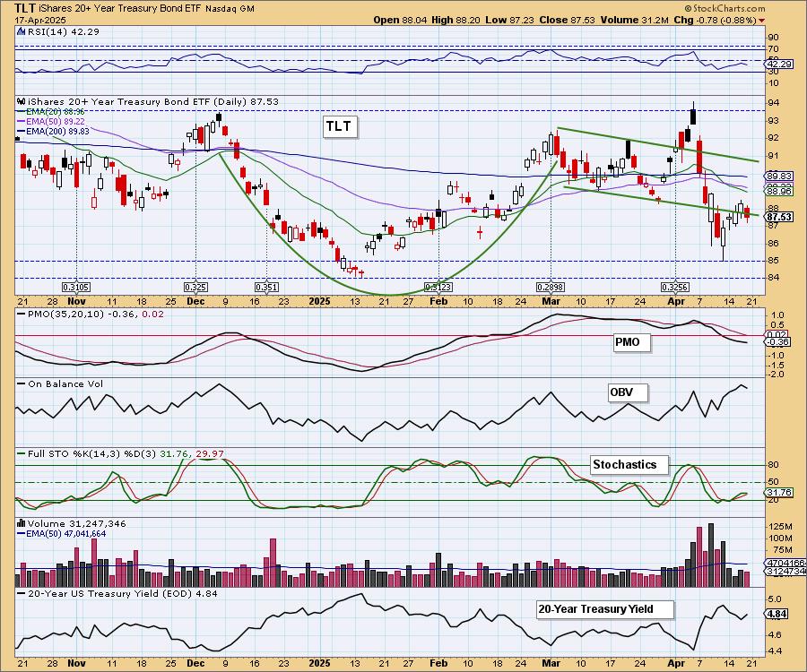
Task: Click the 42.29 RSI value tag
Action: (779, 64)
